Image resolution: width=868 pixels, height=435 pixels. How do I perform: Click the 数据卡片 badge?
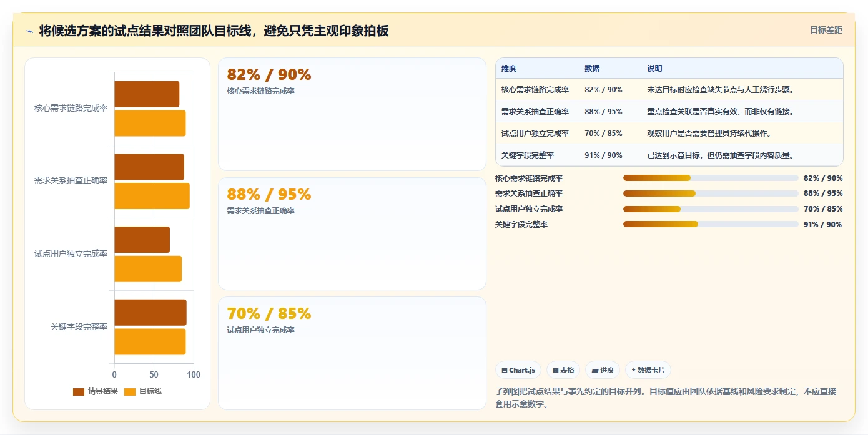click(x=648, y=370)
